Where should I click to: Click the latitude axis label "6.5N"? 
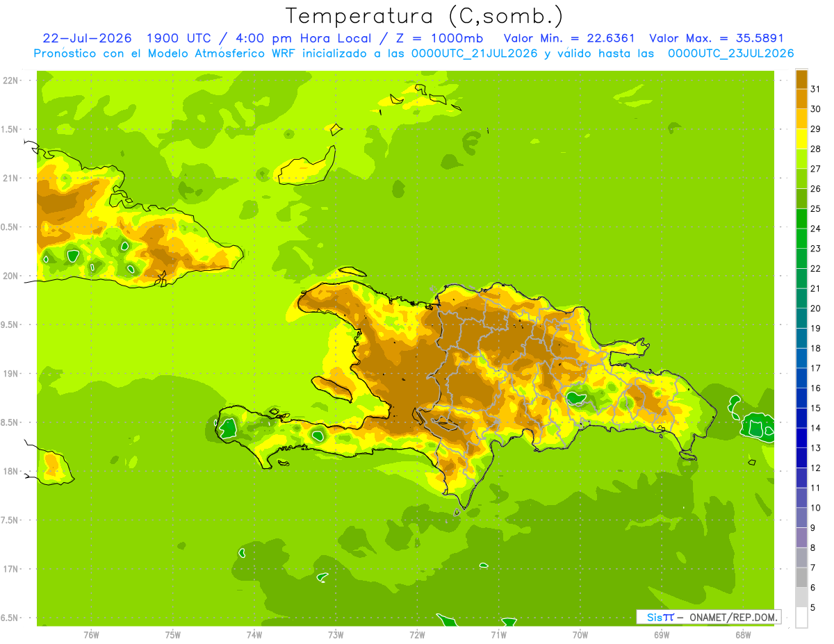[x=10, y=618]
